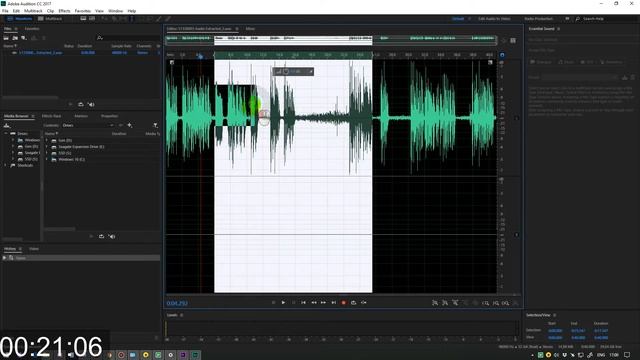Open the Effects Rack tab
640x360 pixels.
click(x=51, y=116)
